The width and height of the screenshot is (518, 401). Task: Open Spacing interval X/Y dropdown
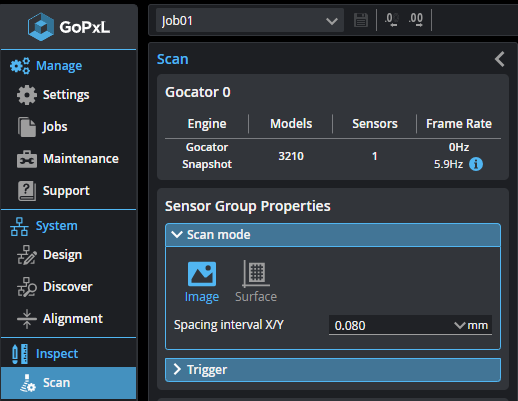[x=410, y=325]
